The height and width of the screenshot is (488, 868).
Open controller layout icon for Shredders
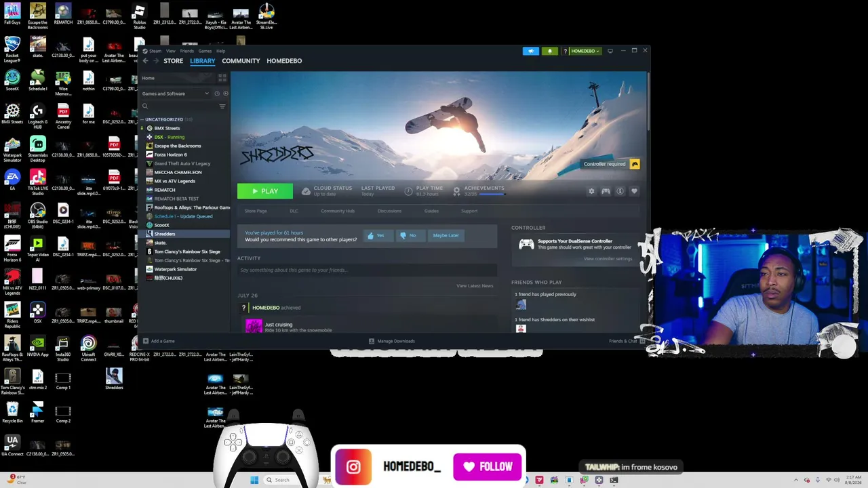pos(606,191)
